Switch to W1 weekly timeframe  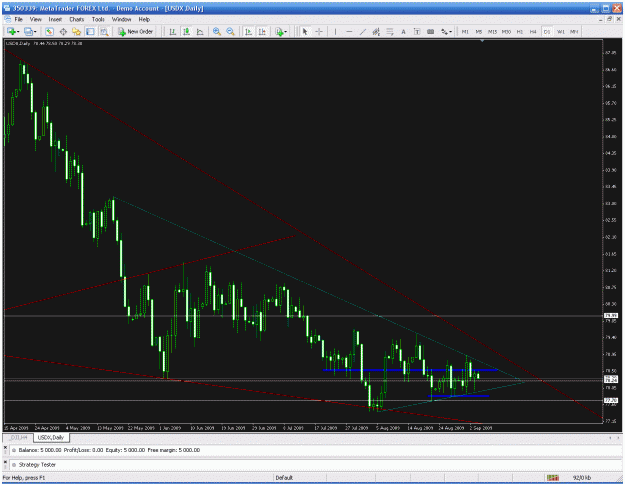(x=561, y=31)
